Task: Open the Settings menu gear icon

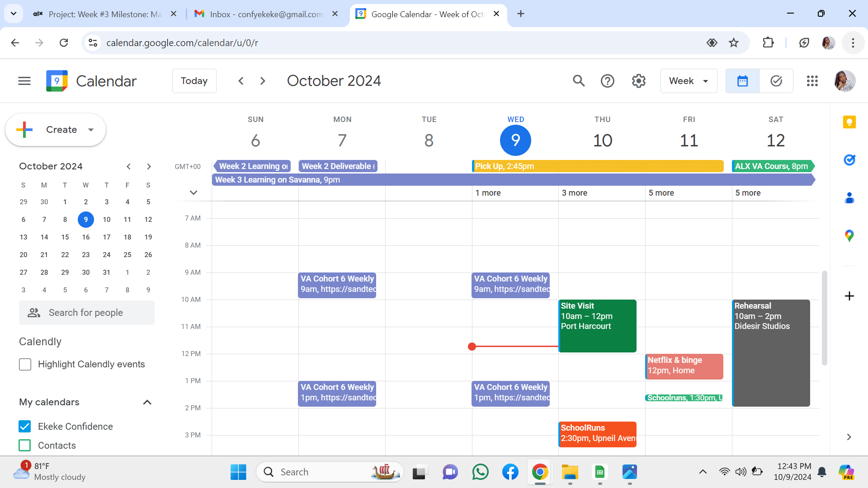Action: point(638,81)
